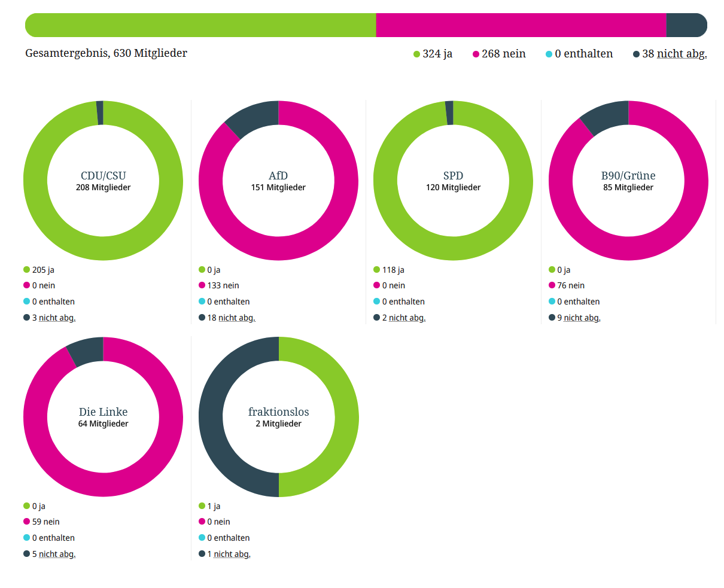724x588 pixels.
Task: Click the 18 nicht abg. entry under AfD
Action: [x=231, y=318]
